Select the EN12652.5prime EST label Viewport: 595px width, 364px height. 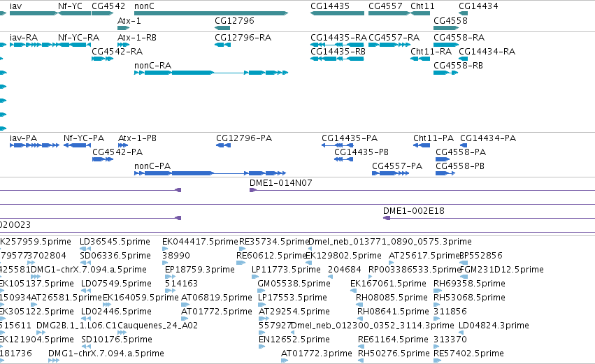(x=294, y=340)
